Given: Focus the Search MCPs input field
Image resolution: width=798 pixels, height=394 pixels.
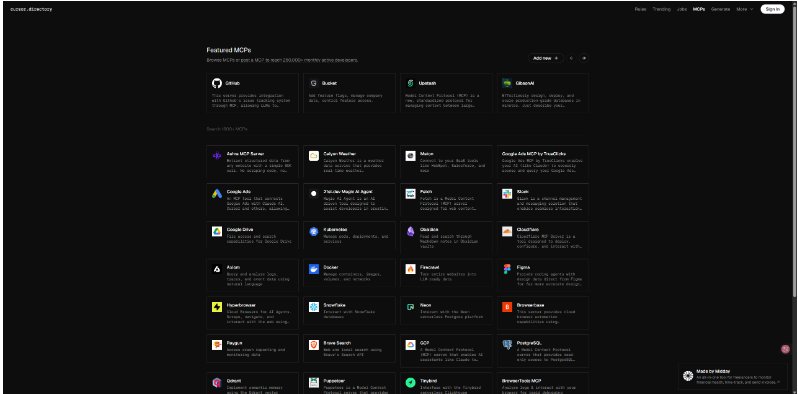Looking at the screenshot, I should coord(397,129).
